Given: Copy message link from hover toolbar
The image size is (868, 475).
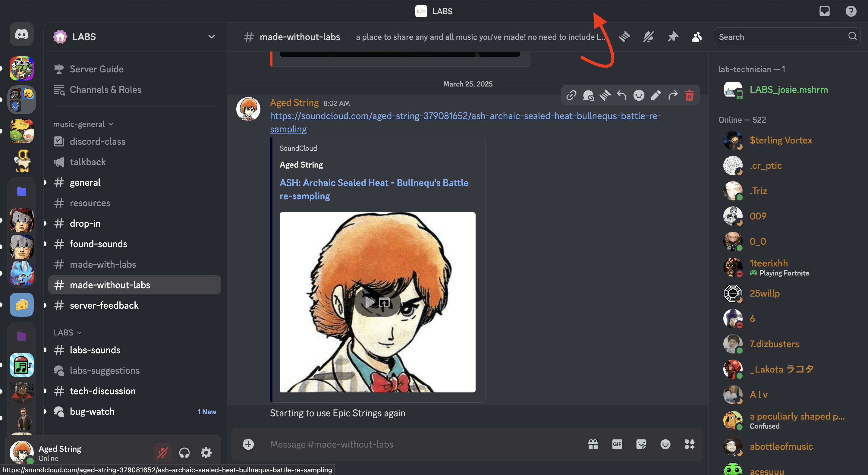Looking at the screenshot, I should tap(571, 96).
